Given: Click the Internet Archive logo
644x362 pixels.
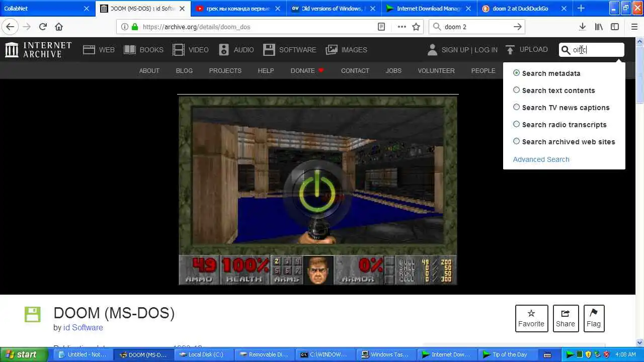Looking at the screenshot, I should [38, 49].
